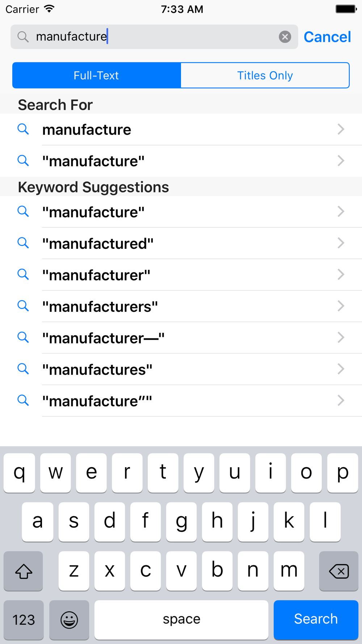
Task: Tap the shift arrow key
Action: pyautogui.click(x=24, y=571)
